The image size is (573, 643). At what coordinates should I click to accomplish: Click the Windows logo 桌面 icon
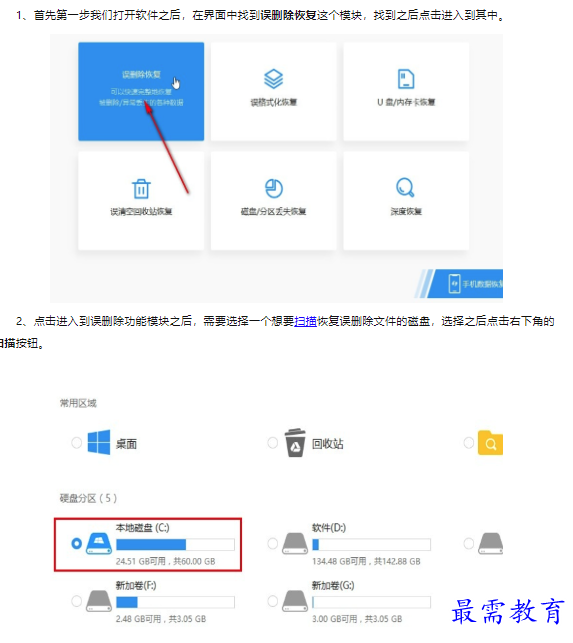[x=99, y=442]
